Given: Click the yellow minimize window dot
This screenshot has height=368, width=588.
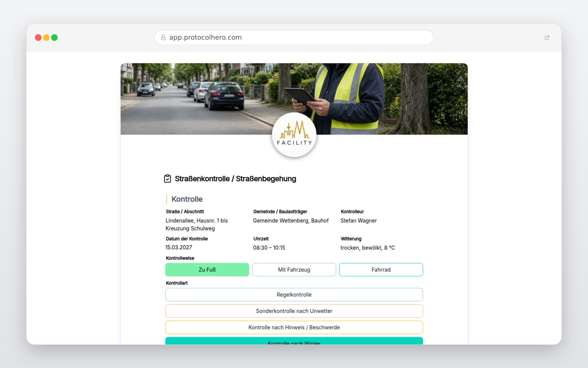Looking at the screenshot, I should [46, 38].
